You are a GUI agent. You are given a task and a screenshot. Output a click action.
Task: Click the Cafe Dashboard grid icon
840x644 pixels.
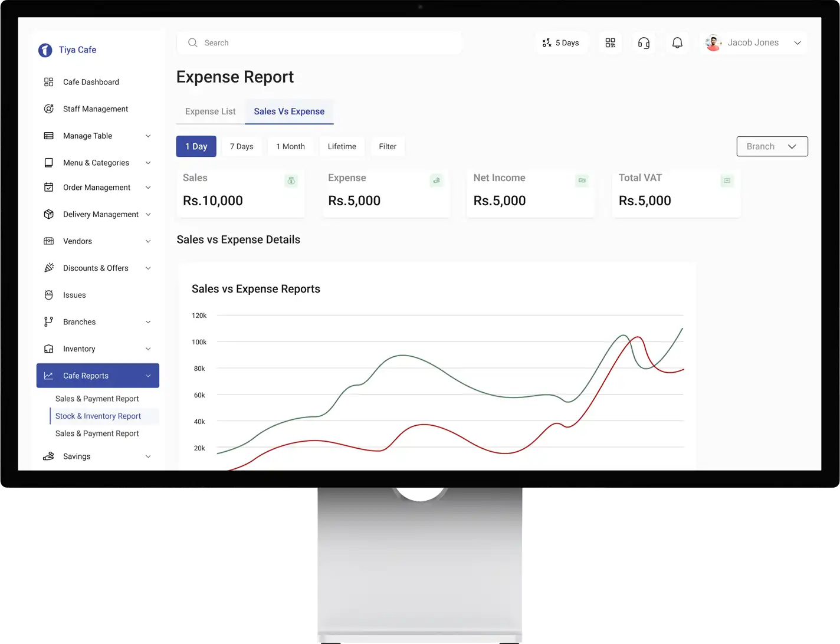coord(49,82)
